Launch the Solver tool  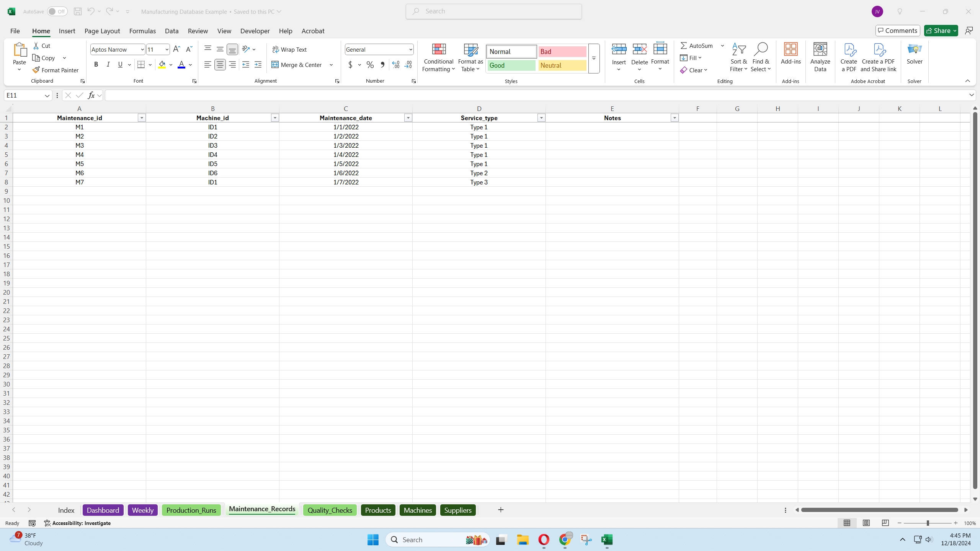[x=914, y=54]
